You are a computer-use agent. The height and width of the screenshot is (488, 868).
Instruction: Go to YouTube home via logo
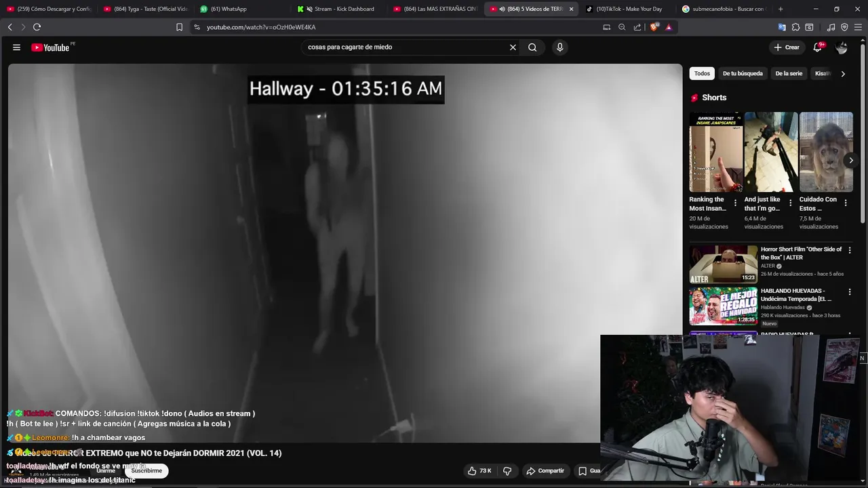click(50, 47)
